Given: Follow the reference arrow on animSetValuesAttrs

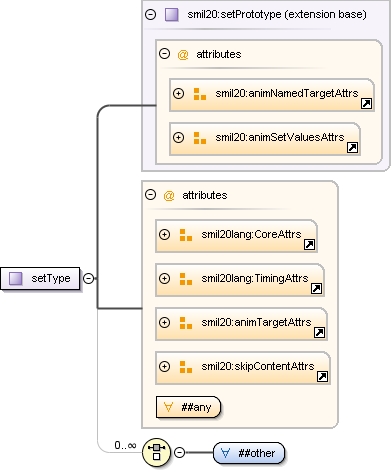Looking at the screenshot, I should point(352,148).
